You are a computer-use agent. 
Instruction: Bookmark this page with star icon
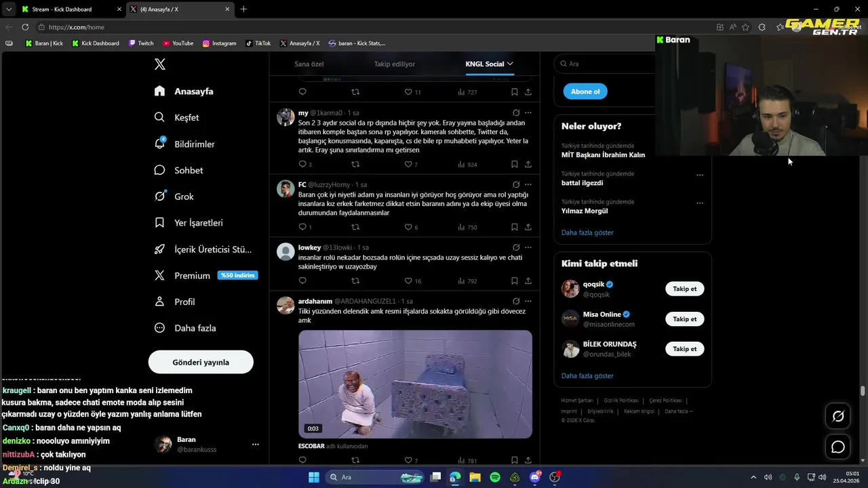click(x=745, y=27)
